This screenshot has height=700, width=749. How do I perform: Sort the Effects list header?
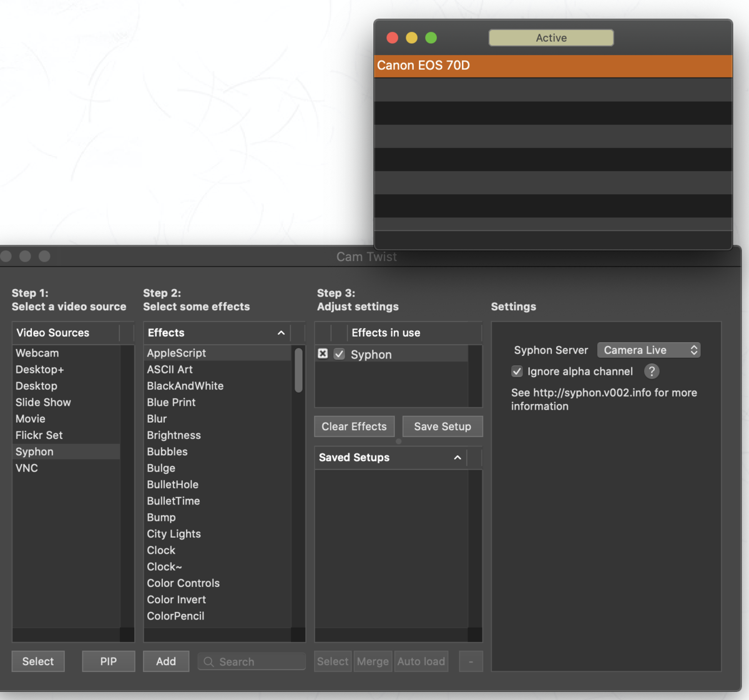217,333
